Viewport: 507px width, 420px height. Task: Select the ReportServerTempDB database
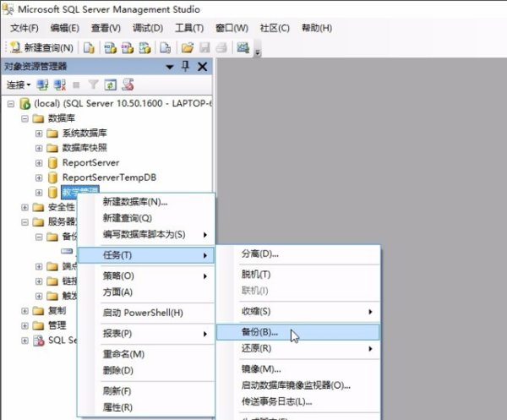(x=109, y=177)
